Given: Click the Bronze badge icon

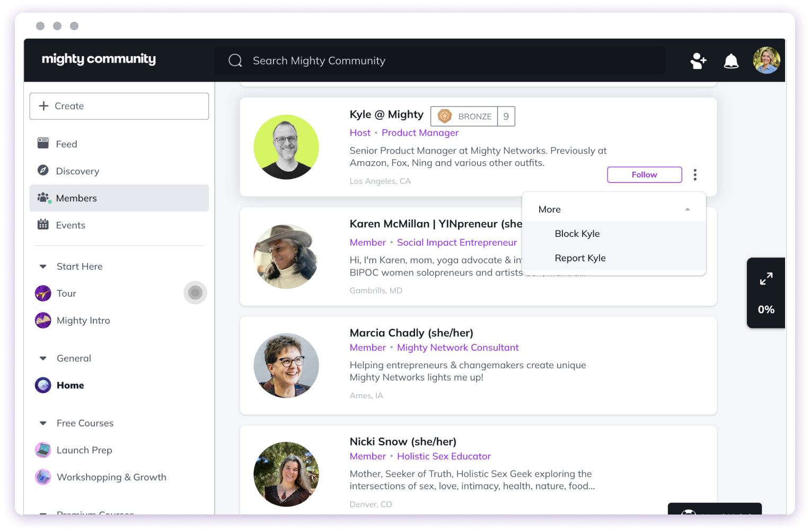Looking at the screenshot, I should [x=444, y=116].
